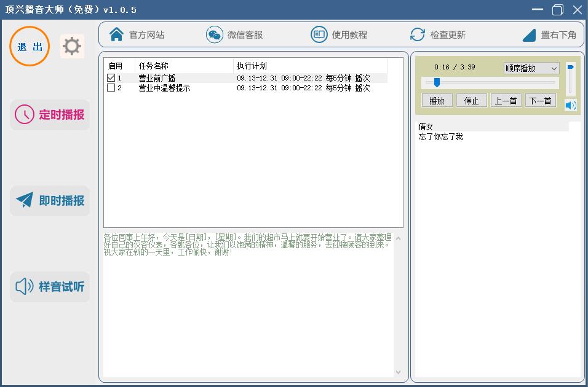Viewport: 588px width, 387px height.
Task: Open the 官方网站 home icon
Action: click(116, 34)
